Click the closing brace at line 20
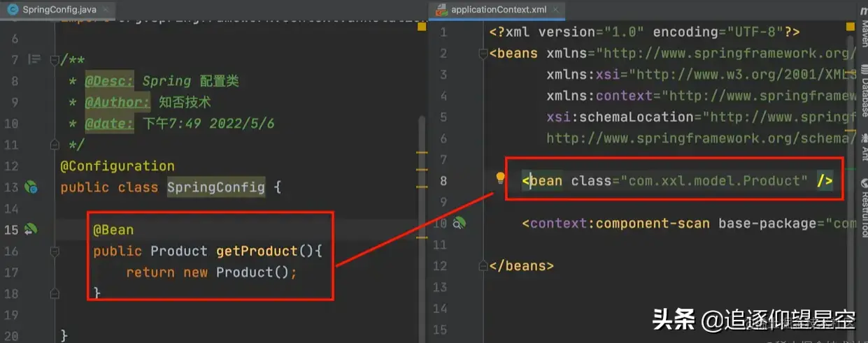The image size is (868, 343). point(64,336)
